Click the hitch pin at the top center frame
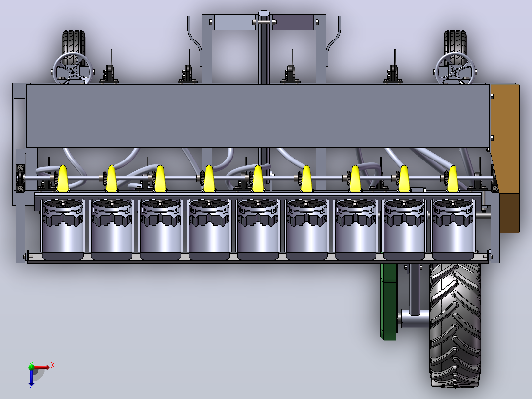Viewport: 532px width, 399px height. (264, 22)
